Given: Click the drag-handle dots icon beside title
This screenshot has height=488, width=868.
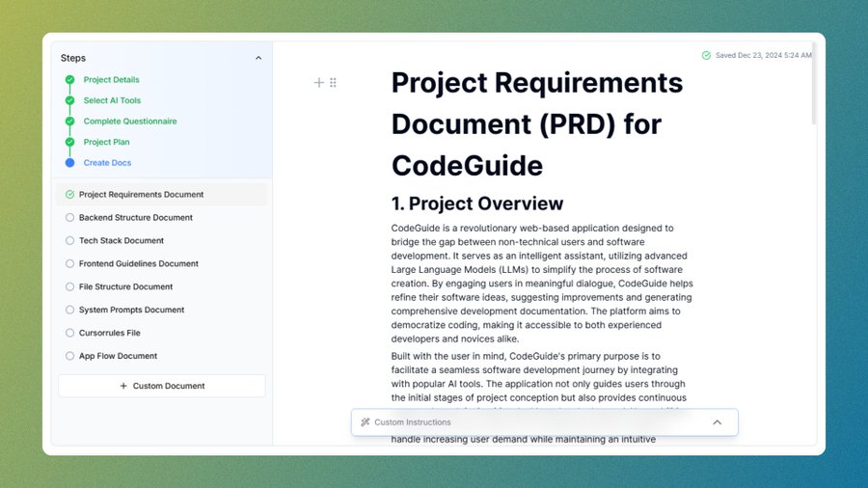Looking at the screenshot, I should [333, 82].
